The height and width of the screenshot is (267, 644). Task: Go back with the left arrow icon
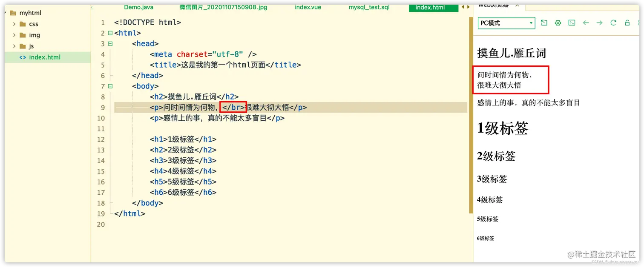click(586, 23)
